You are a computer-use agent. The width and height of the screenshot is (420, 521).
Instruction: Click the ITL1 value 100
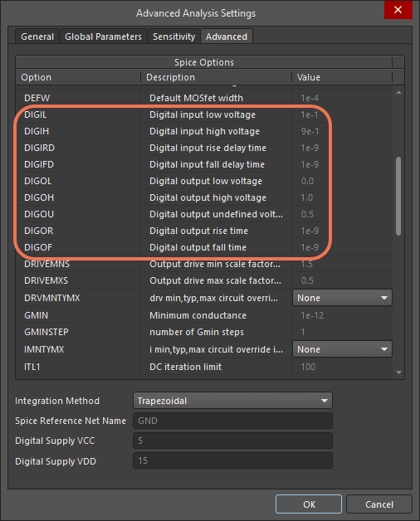click(308, 368)
